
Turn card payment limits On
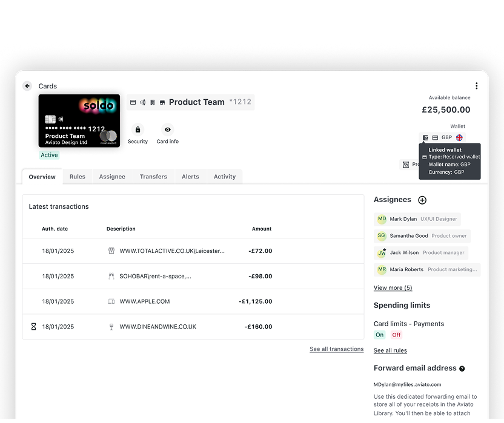coord(380,335)
